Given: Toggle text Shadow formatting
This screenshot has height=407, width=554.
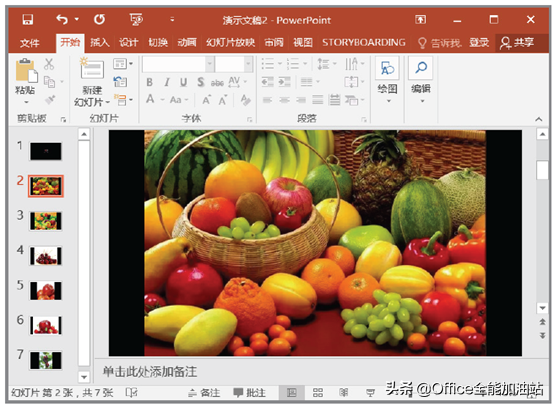Looking at the screenshot, I should tap(201, 82).
